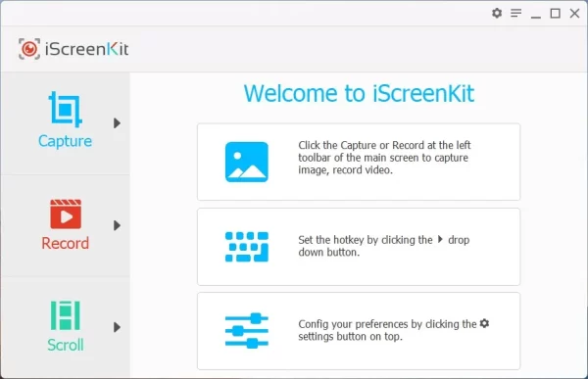Expand the Scroll drop-down arrow

[x=117, y=327]
